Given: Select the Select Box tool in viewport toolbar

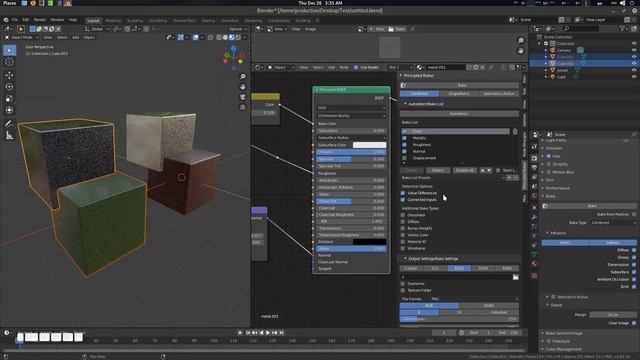Looking at the screenshot, I should (x=9, y=50).
